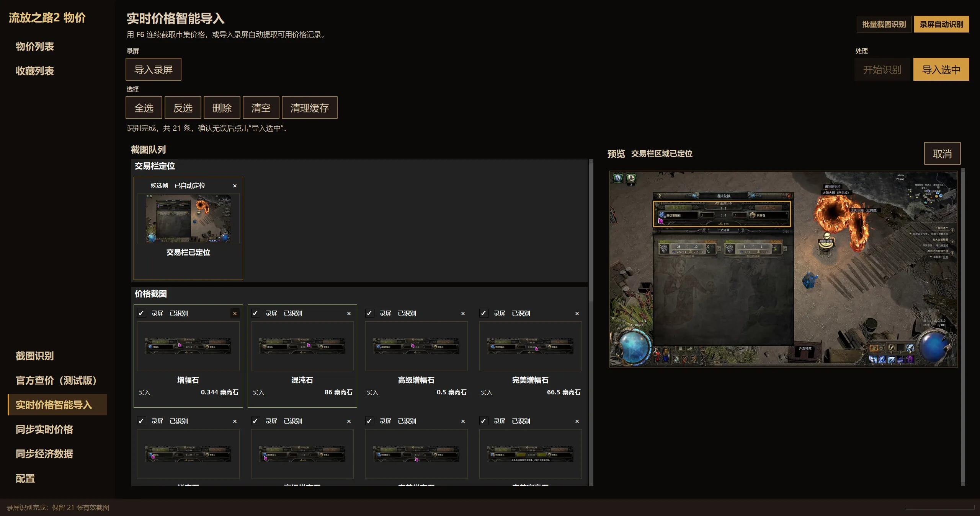Screen dimensions: 980x516
Task: Close the 候选帧 trade bar card
Action: (x=235, y=186)
